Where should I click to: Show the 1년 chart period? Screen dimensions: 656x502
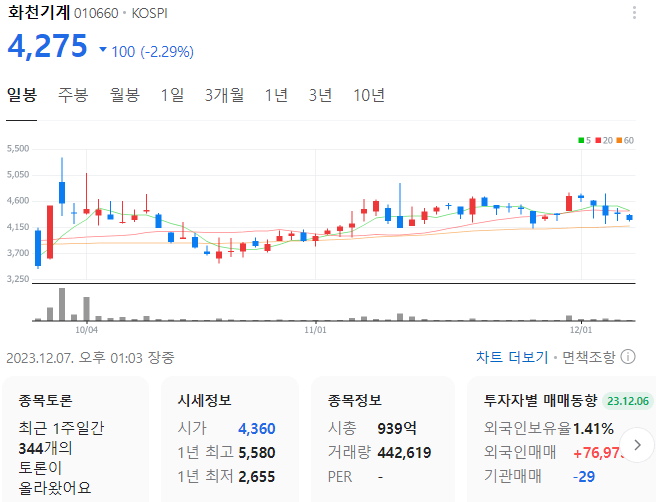click(x=276, y=95)
